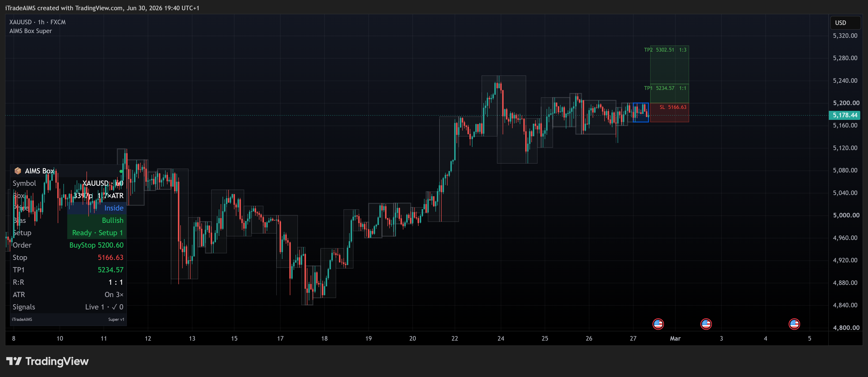Click the AIMS Box panel title text
The image size is (868, 377).
(x=39, y=171)
